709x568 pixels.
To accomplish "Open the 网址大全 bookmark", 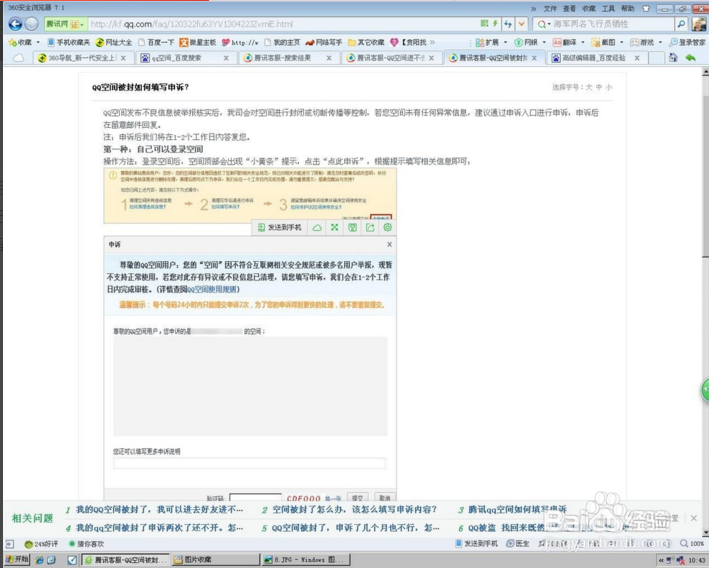I will pyautogui.click(x=114, y=42).
